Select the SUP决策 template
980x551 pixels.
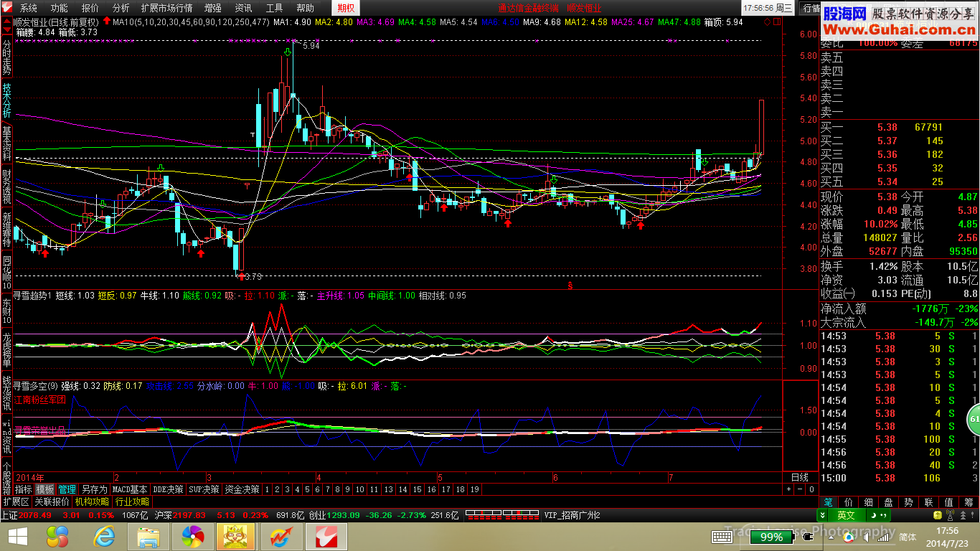pyautogui.click(x=204, y=489)
